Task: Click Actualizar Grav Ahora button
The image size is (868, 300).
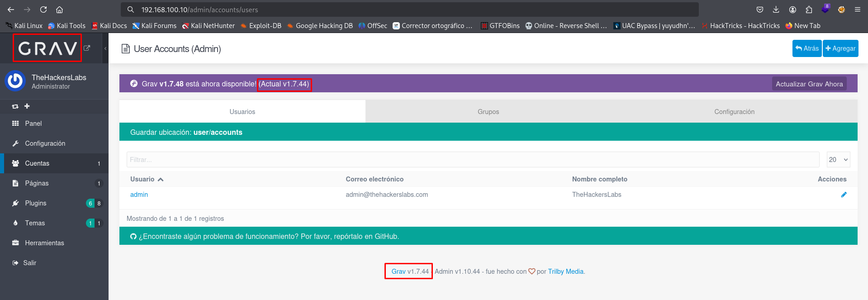Action: pyautogui.click(x=809, y=84)
